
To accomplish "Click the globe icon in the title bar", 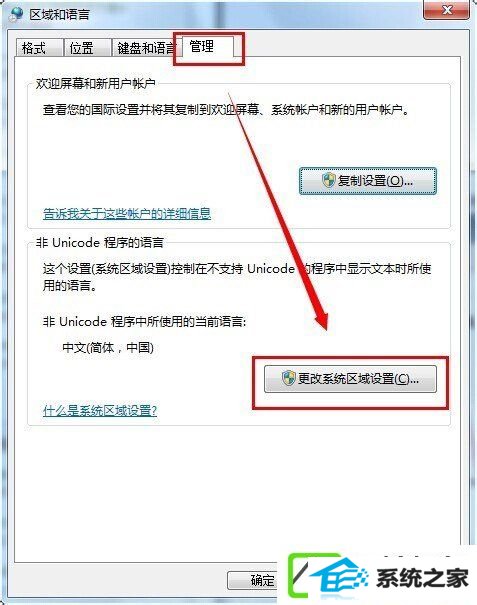I will (16, 15).
